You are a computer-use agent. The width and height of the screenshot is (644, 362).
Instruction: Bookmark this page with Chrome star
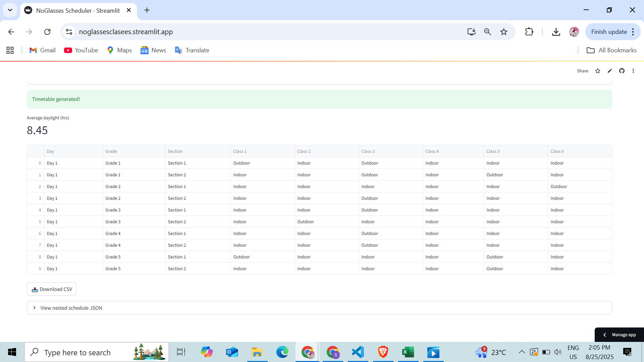504,32
